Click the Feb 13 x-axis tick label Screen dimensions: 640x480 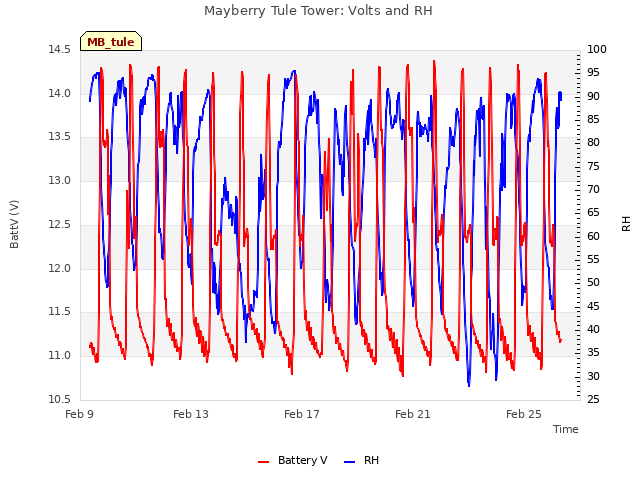(191, 414)
